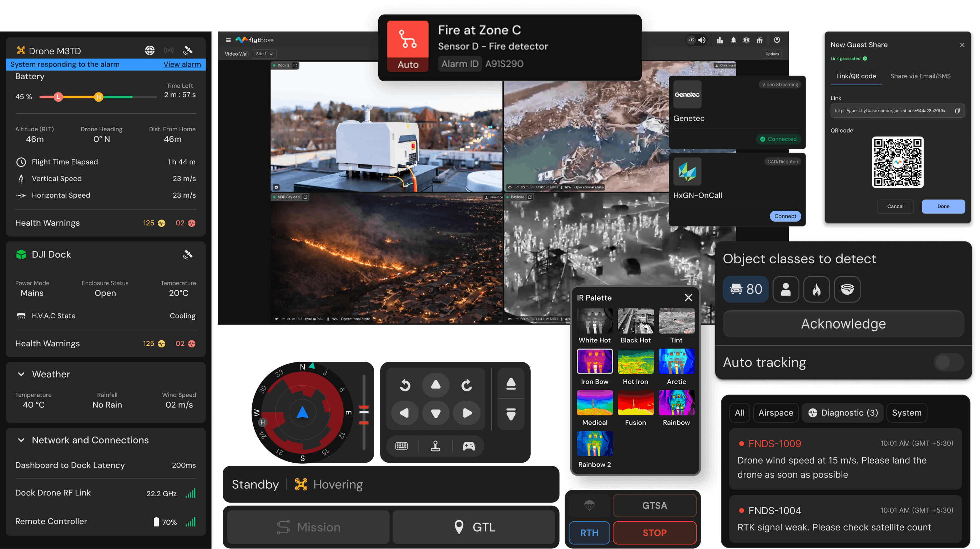Collapse the Weather section
This screenshot has height=549, width=980.
[x=21, y=374]
